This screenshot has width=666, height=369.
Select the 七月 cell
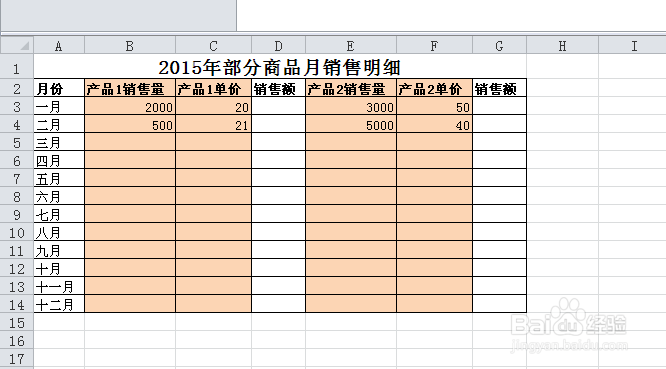point(59,214)
